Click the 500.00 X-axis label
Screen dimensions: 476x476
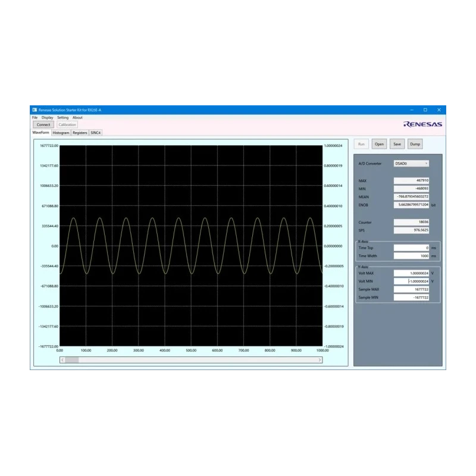pos(191,350)
